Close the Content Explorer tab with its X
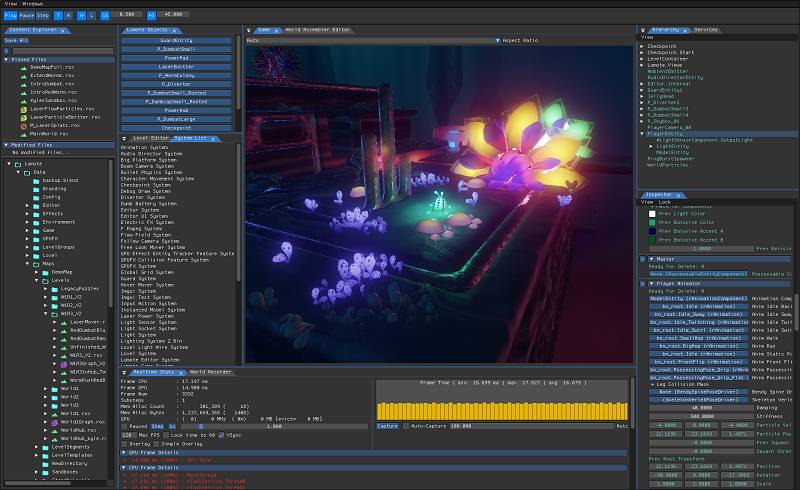Viewport: 800px width, 490px height. pos(63,31)
